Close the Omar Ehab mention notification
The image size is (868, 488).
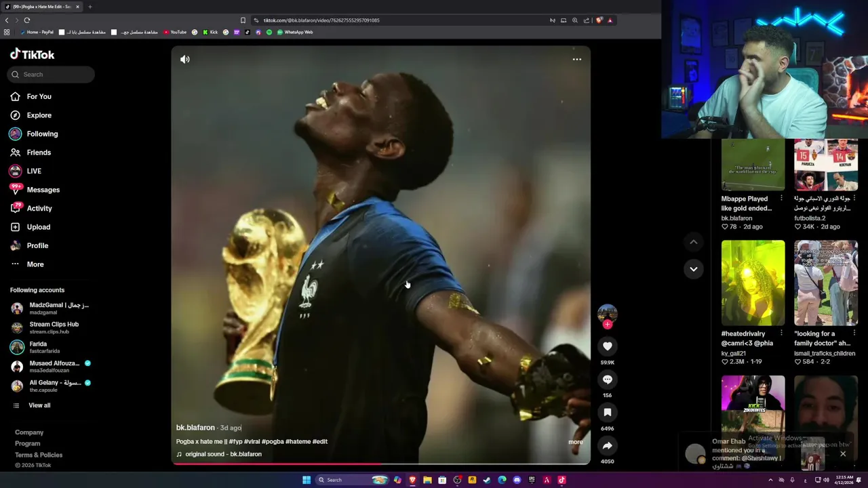coord(843,454)
